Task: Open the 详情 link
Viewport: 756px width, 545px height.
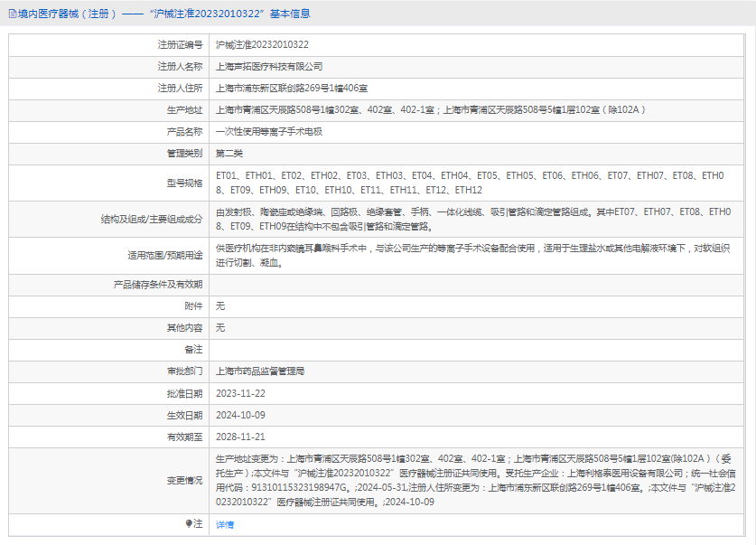Action: [x=225, y=525]
